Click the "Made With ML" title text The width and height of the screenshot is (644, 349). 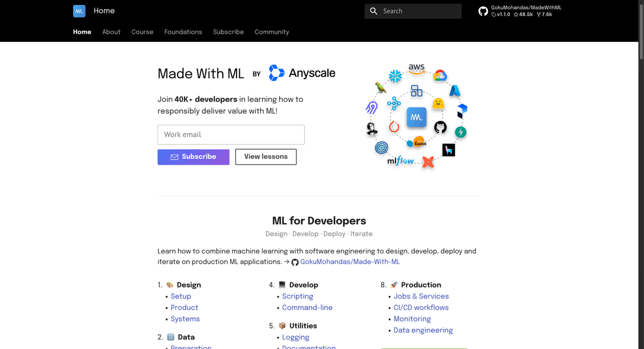point(201,74)
